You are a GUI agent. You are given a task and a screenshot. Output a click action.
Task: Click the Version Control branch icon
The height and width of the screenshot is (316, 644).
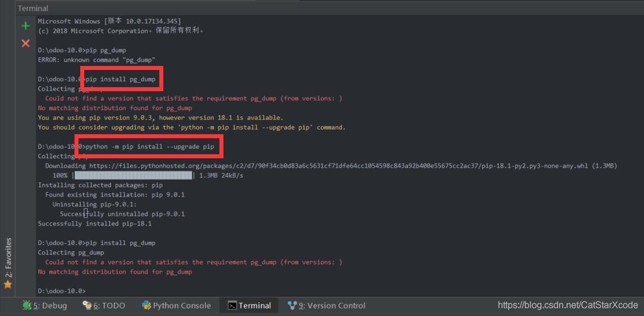click(x=292, y=305)
